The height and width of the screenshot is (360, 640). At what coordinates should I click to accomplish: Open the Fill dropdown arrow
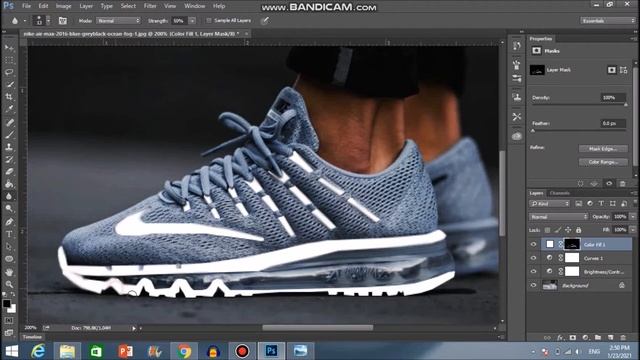[633, 230]
